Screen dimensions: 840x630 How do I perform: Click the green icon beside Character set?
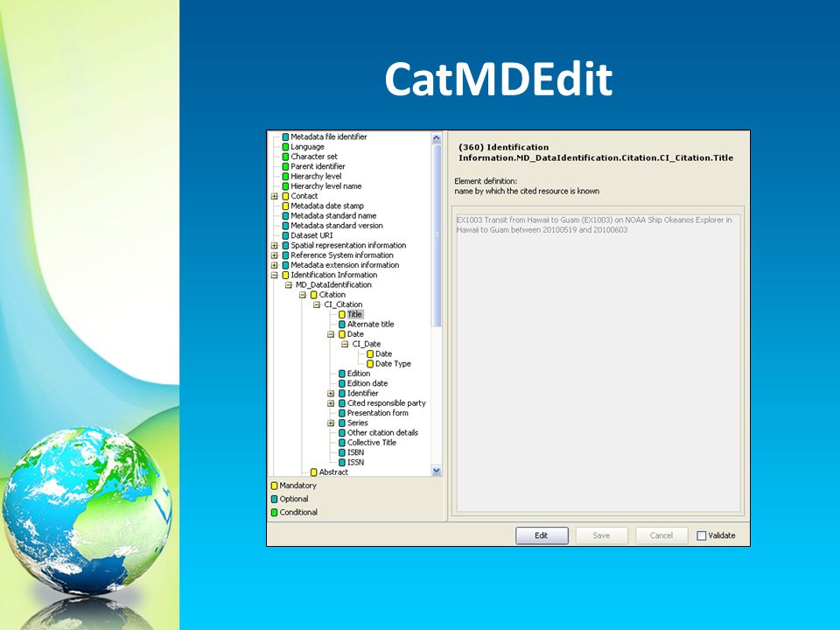pyautogui.click(x=285, y=157)
